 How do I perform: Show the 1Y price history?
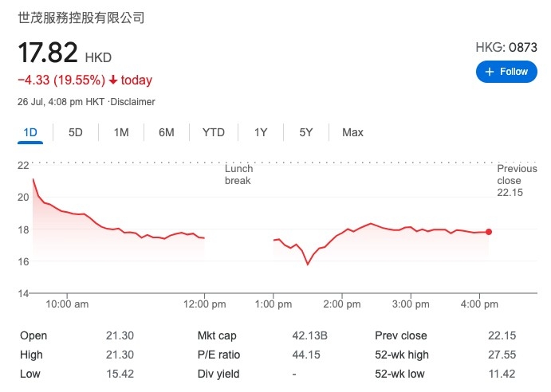click(261, 132)
